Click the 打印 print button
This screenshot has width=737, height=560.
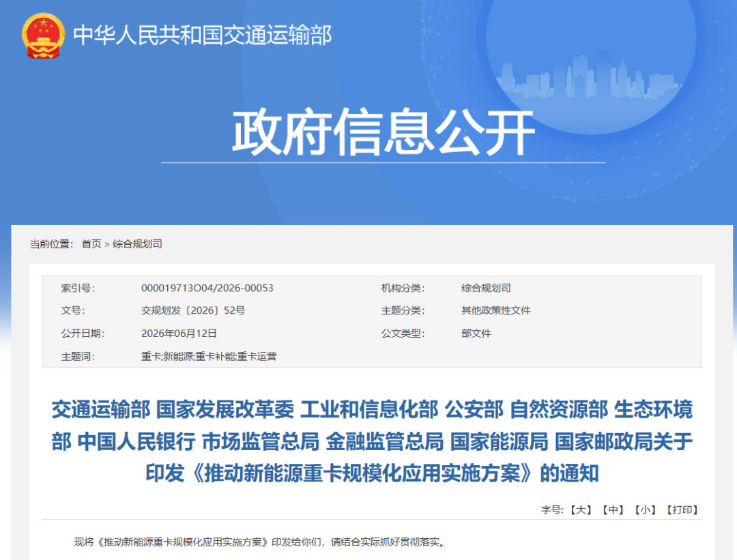click(682, 510)
